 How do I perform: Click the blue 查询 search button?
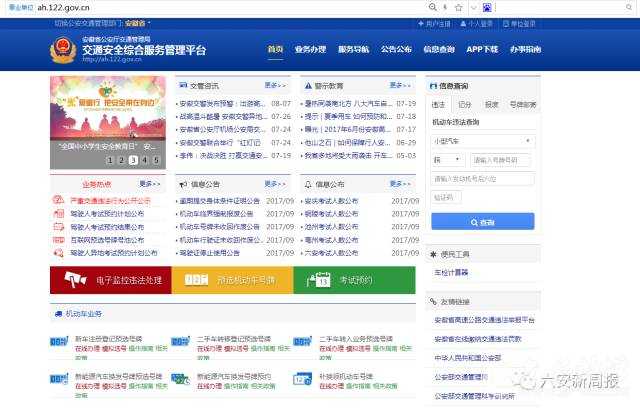[x=484, y=222]
